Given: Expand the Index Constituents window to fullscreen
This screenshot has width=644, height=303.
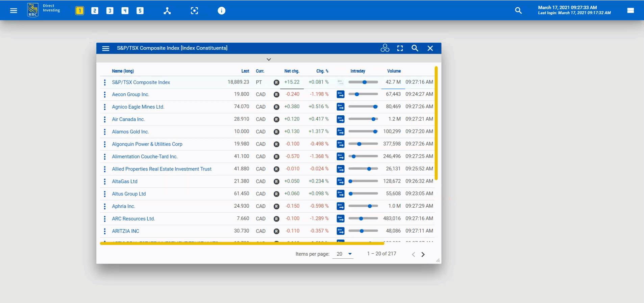Looking at the screenshot, I should 400,48.
